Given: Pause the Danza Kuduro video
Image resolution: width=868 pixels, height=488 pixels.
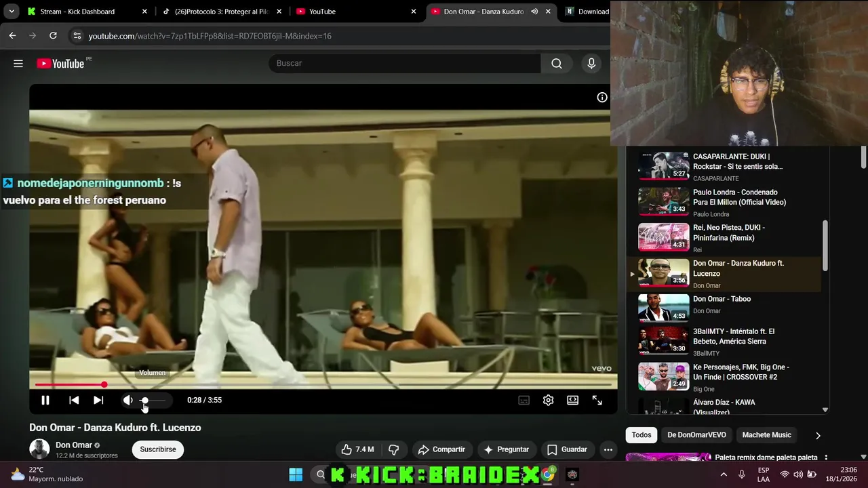Looking at the screenshot, I should tap(45, 400).
